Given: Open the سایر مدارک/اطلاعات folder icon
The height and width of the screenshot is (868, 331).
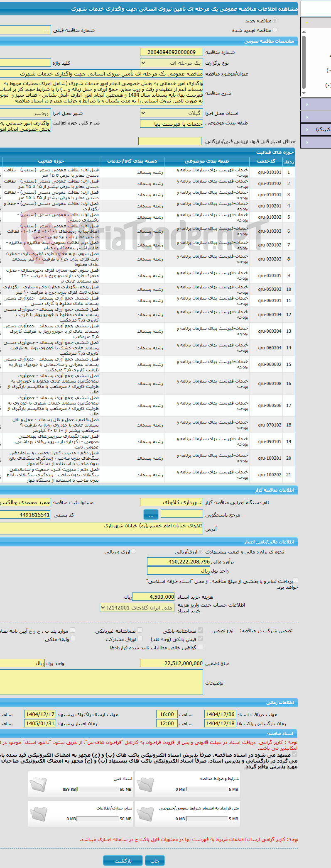Looking at the screenshot, I should pos(38,814).
